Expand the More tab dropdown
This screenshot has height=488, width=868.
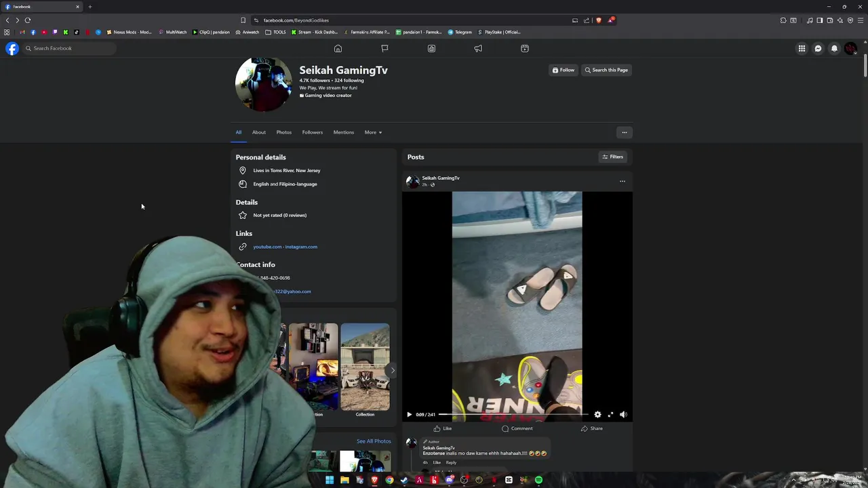[373, 132]
